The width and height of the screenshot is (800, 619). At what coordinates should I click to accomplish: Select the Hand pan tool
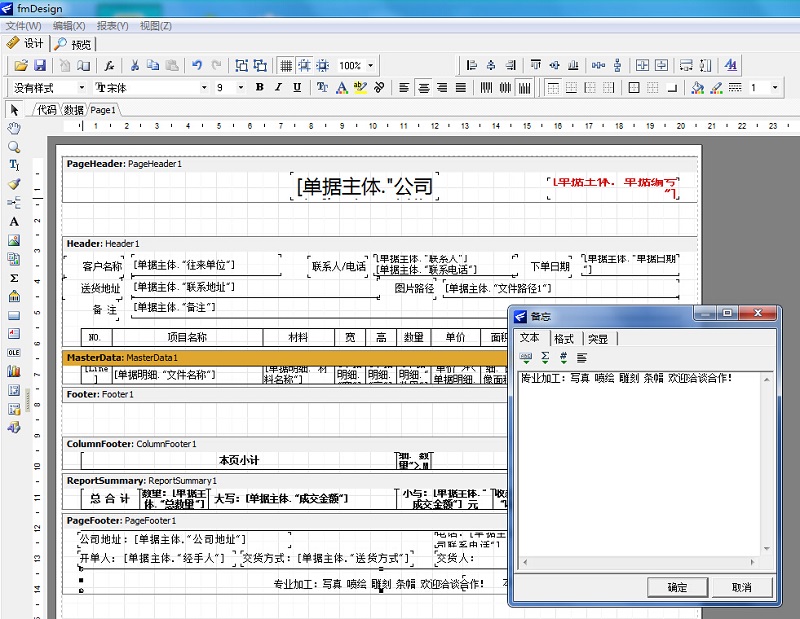click(13, 127)
